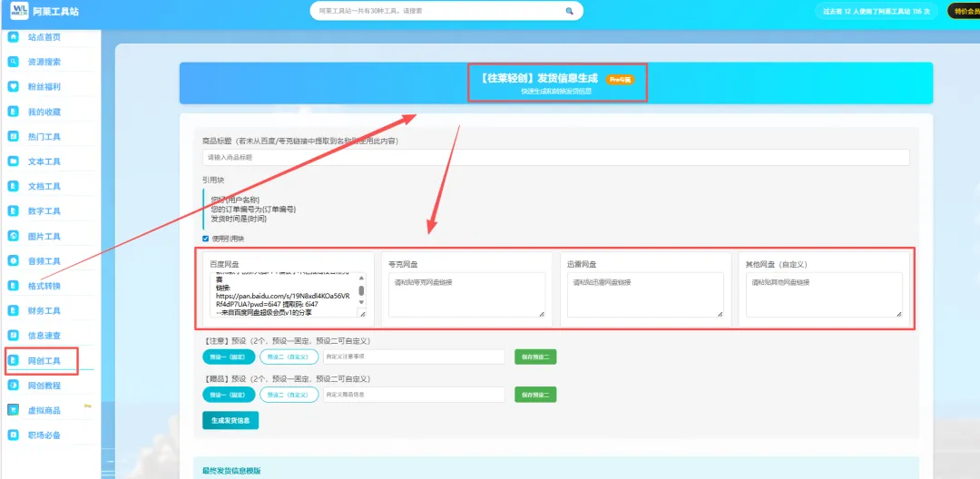
Task: Click the 我的收藏 sidebar icon
Action: (x=13, y=112)
